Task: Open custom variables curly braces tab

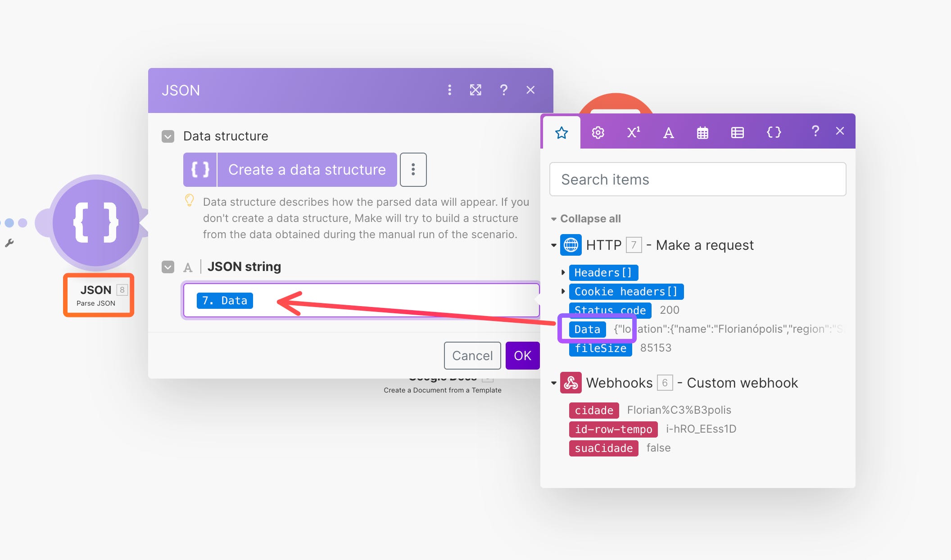Action: coord(774,132)
